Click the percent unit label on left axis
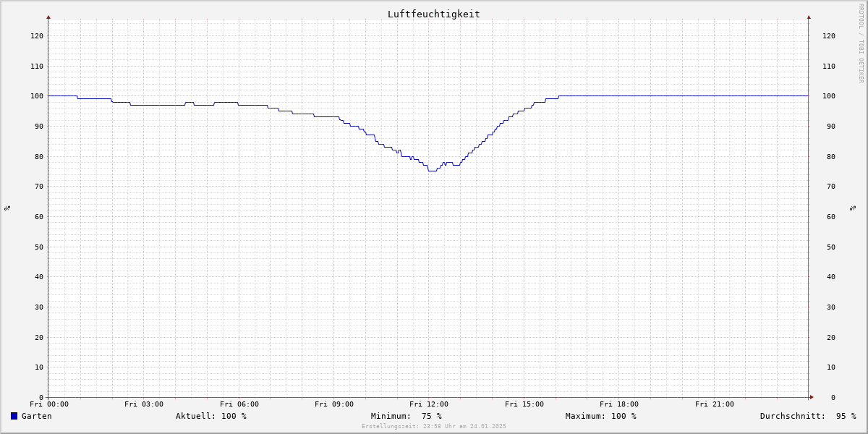This screenshot has width=868, height=434. coord(7,208)
